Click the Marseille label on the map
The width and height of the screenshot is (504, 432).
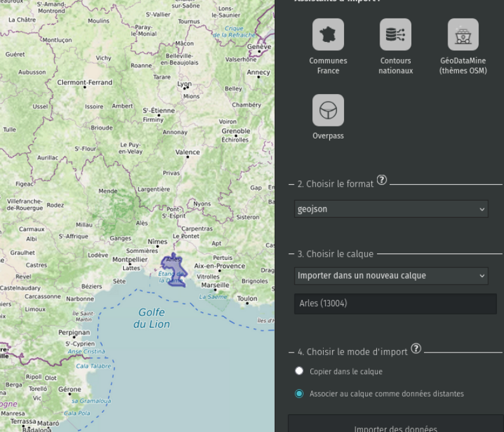click(215, 285)
